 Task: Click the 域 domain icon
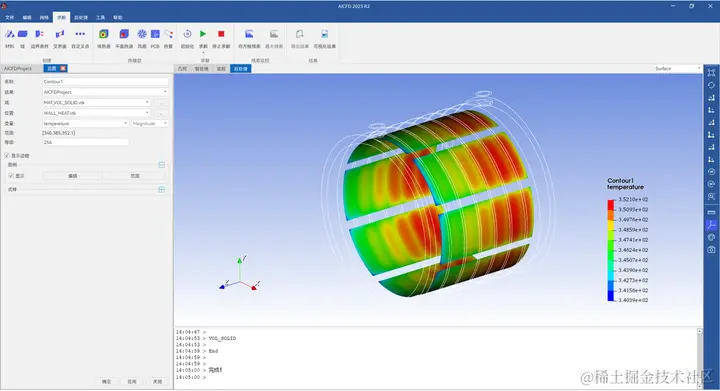22,34
